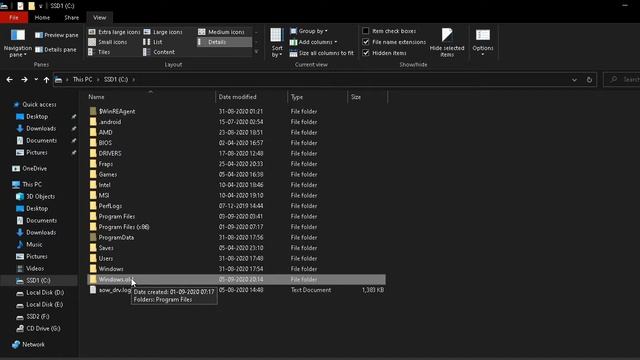640x360 pixels.
Task: Switch to the Home ribbon tab
Action: (x=42, y=18)
